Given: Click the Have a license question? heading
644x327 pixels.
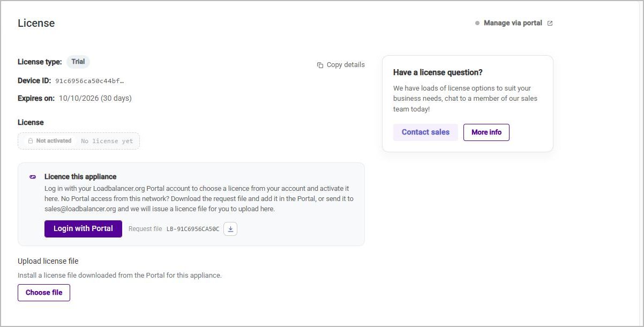Looking at the screenshot, I should tap(438, 72).
